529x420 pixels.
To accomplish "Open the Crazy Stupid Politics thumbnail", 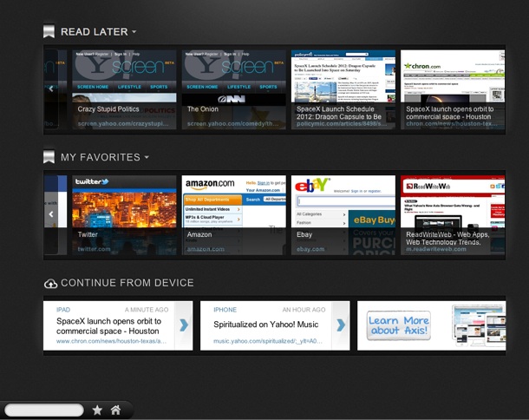I will coord(124,89).
